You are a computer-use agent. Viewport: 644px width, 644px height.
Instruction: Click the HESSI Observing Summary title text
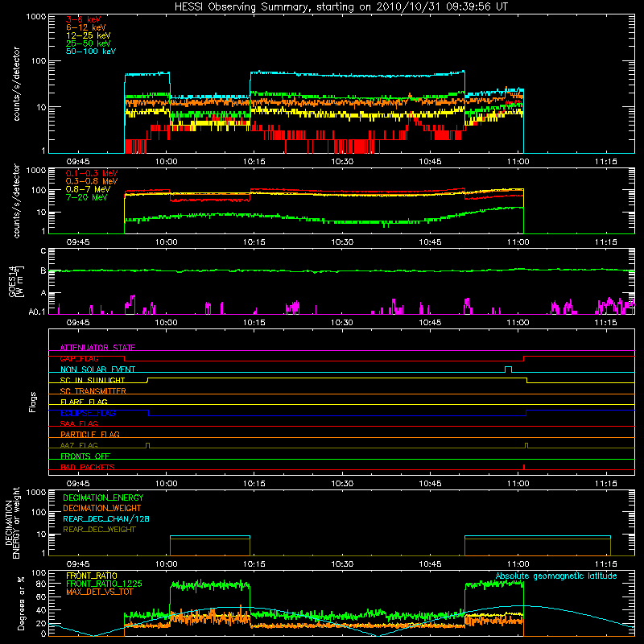tap(341, 7)
